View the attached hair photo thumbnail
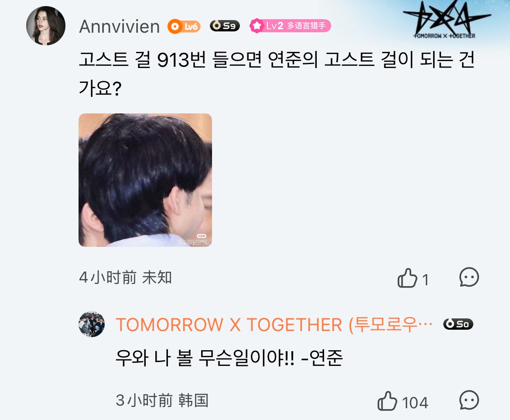 145,180
